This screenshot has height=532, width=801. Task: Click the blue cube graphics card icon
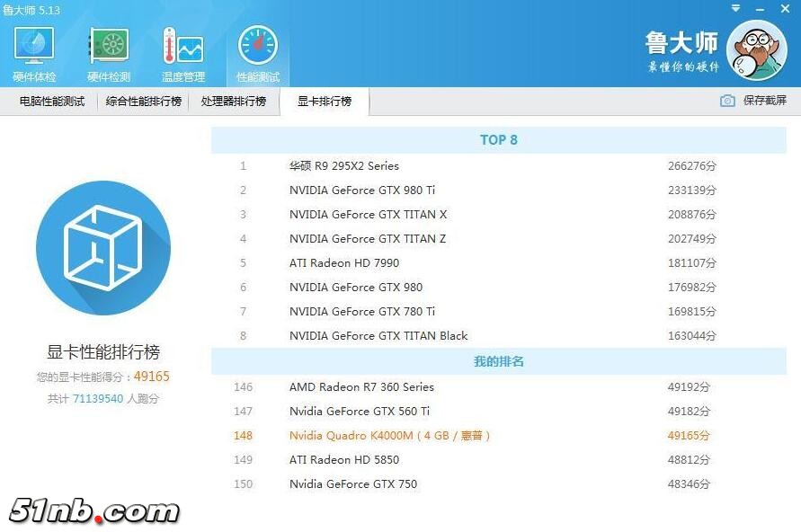(103, 247)
